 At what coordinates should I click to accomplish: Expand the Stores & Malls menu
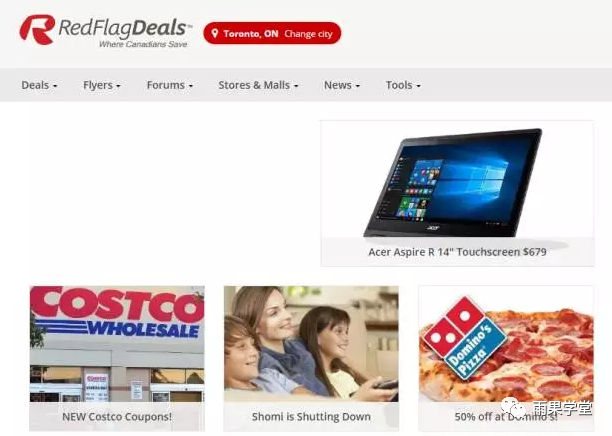click(258, 85)
